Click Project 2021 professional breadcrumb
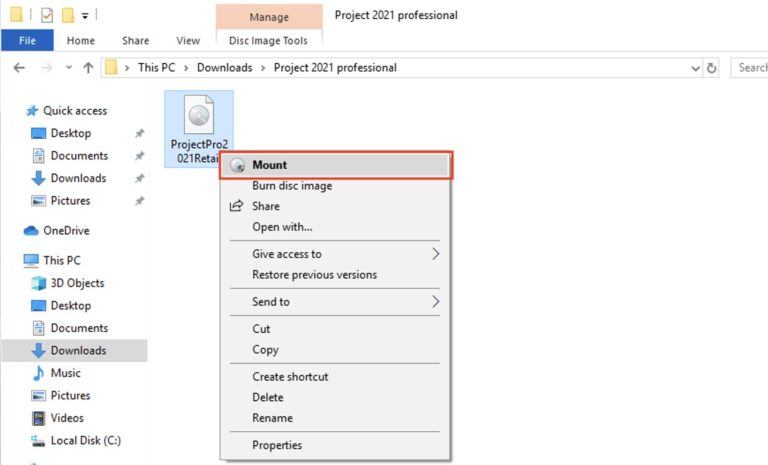The width and height of the screenshot is (768, 465). 335,68
